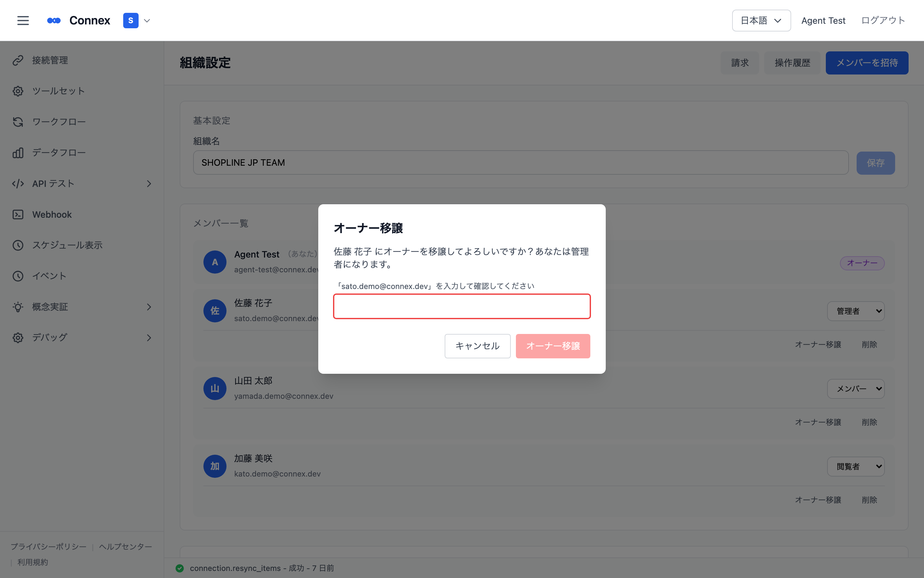Open the hamburger menu icon

click(23, 21)
